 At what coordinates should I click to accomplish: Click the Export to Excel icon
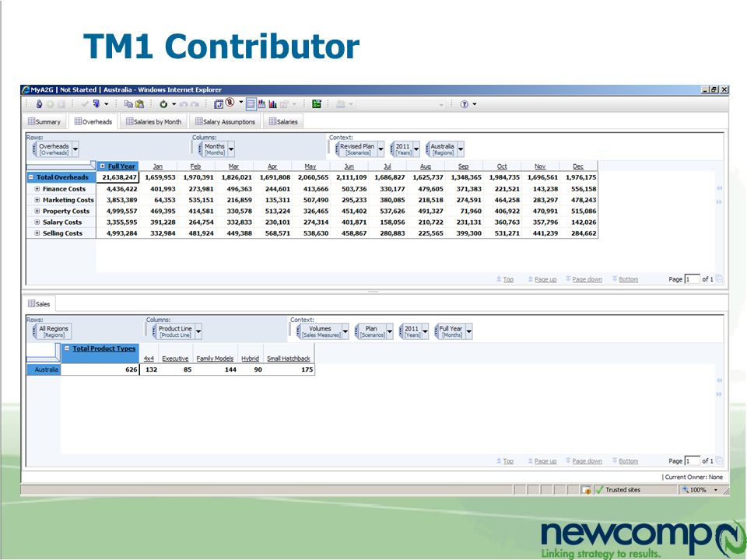coord(317,103)
